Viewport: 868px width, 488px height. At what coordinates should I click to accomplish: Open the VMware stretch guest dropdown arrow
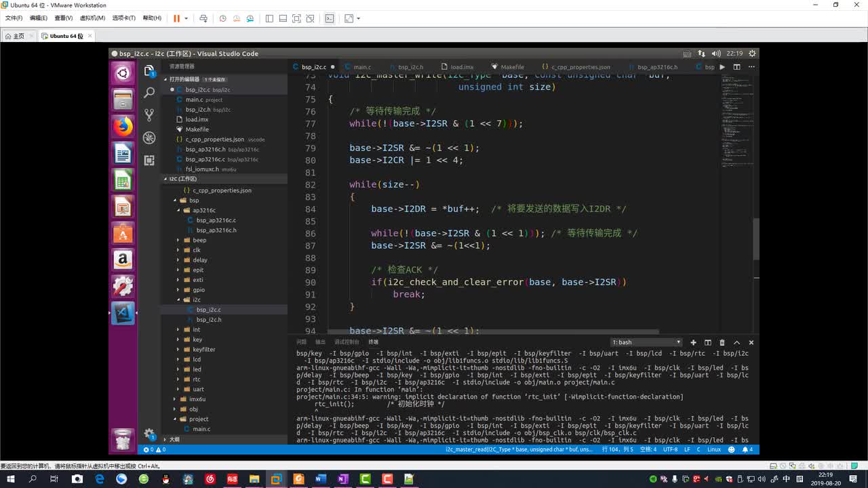[358, 18]
